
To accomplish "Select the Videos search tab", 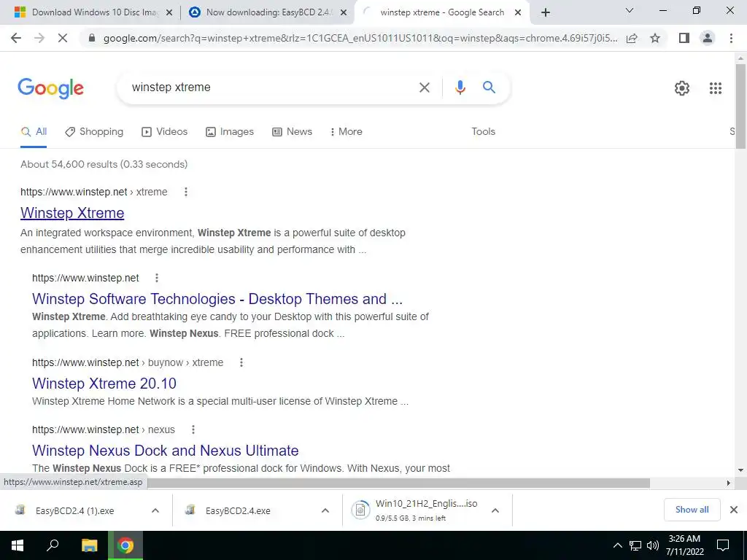I will [x=165, y=132].
